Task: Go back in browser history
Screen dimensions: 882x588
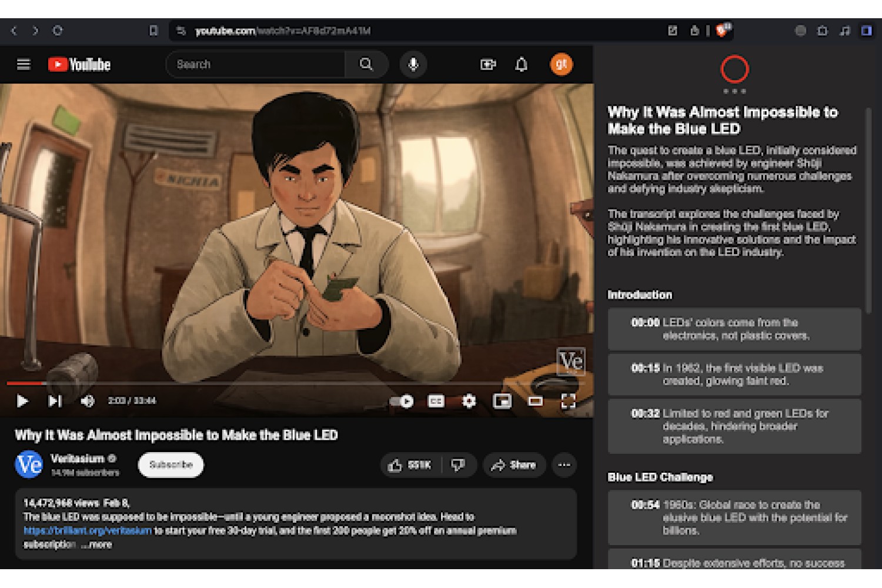Action: tap(14, 31)
